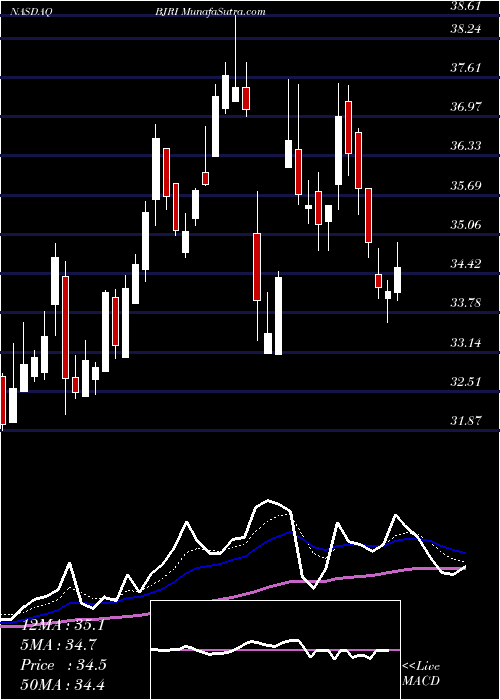Select the 33.14 price axis label
Screen dimensions: 500x700
[466, 343]
